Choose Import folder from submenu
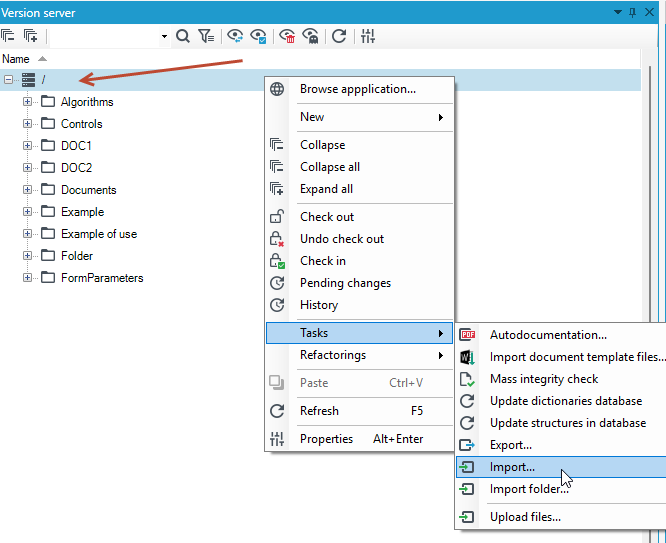 click(561, 489)
